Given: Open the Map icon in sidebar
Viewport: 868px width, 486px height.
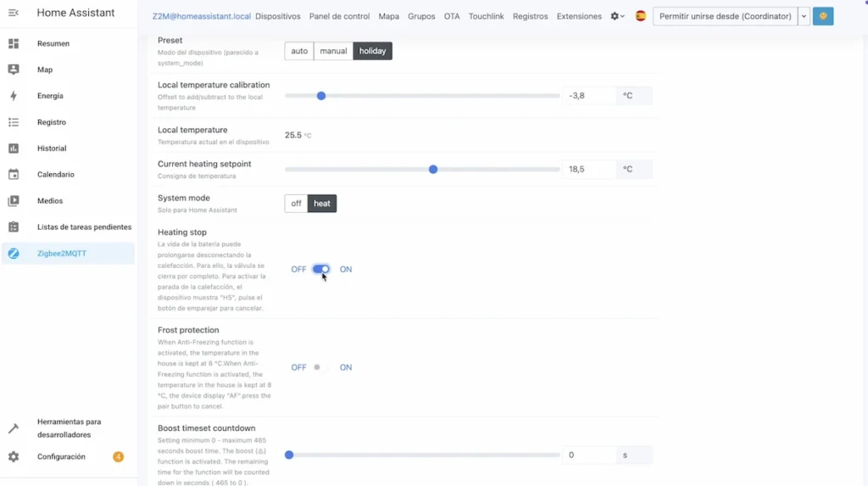Looking at the screenshot, I should 14,70.
